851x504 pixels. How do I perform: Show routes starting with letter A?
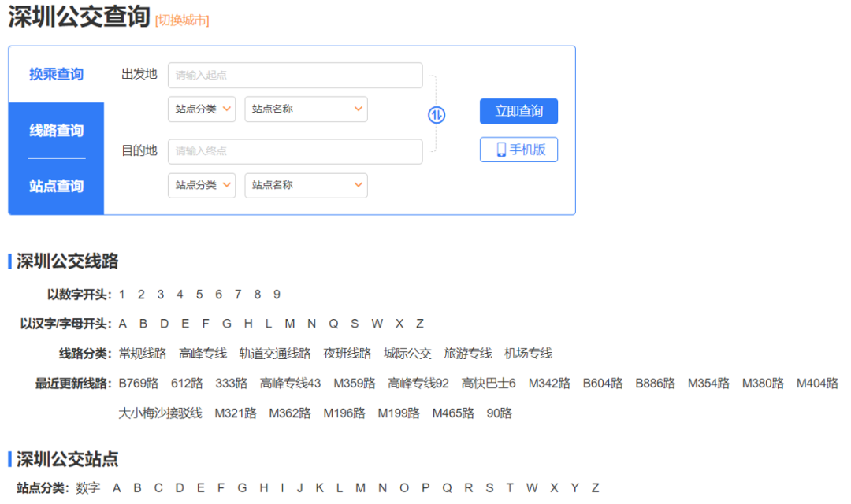(x=123, y=324)
